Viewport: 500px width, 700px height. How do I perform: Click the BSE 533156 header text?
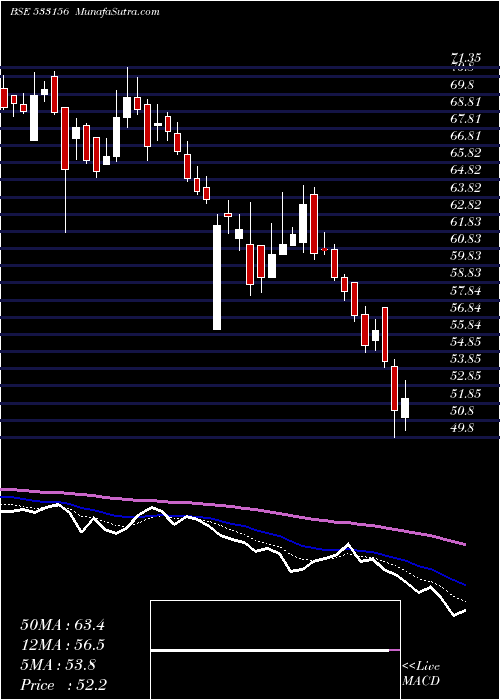pos(39,12)
